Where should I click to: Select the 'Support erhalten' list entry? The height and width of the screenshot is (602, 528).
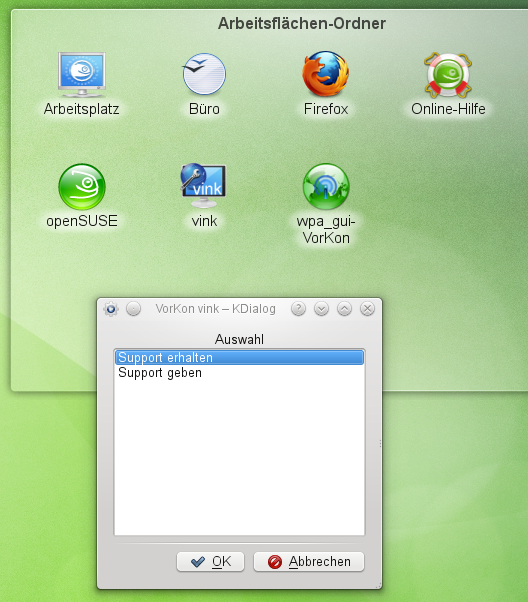[239, 357]
